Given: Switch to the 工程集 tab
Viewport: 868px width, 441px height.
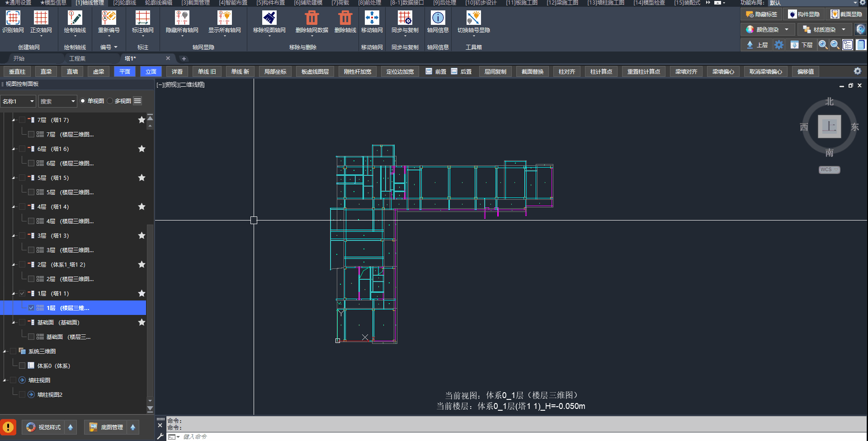Looking at the screenshot, I should pyautogui.click(x=77, y=58).
